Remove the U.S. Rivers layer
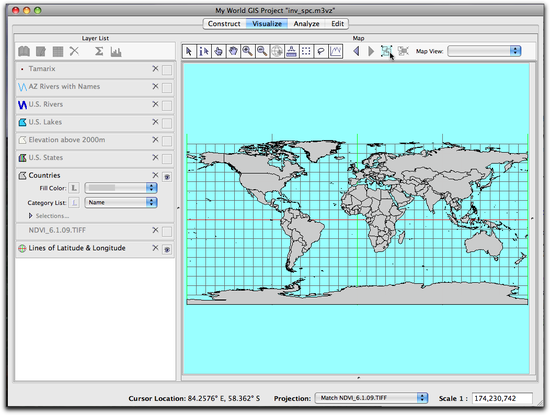The width and height of the screenshot is (550, 415). (155, 104)
